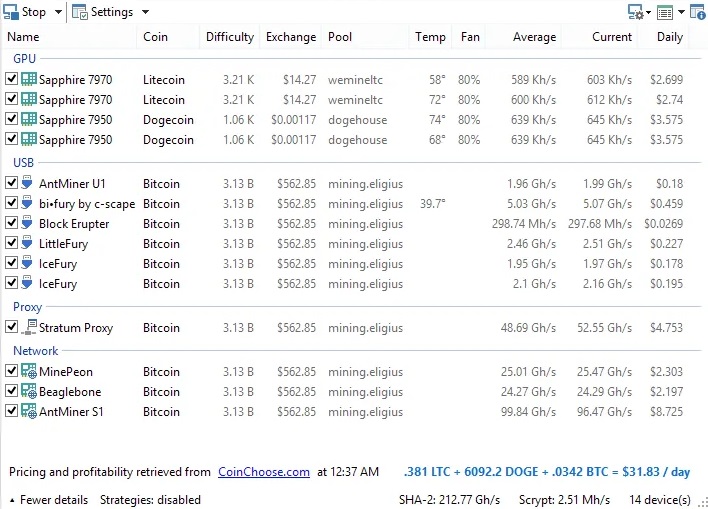The height and width of the screenshot is (509, 708).
Task: Sort by the Coin column header
Action: click(155, 37)
